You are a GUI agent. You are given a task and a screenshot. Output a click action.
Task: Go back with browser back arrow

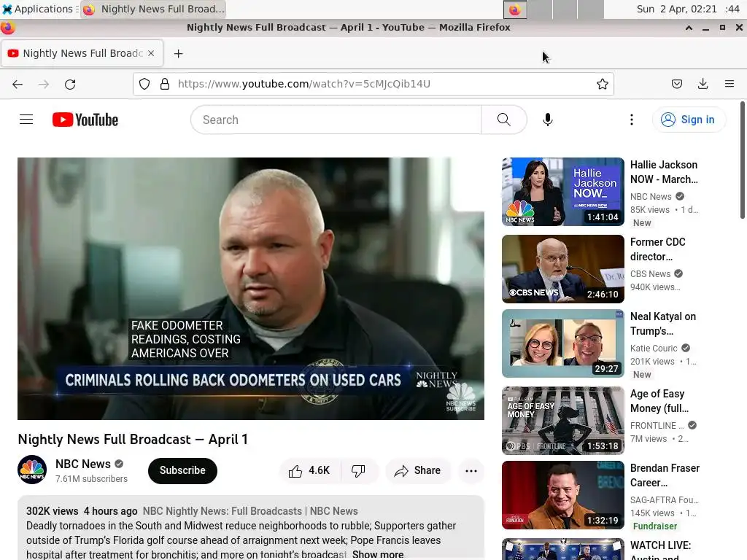coord(18,85)
